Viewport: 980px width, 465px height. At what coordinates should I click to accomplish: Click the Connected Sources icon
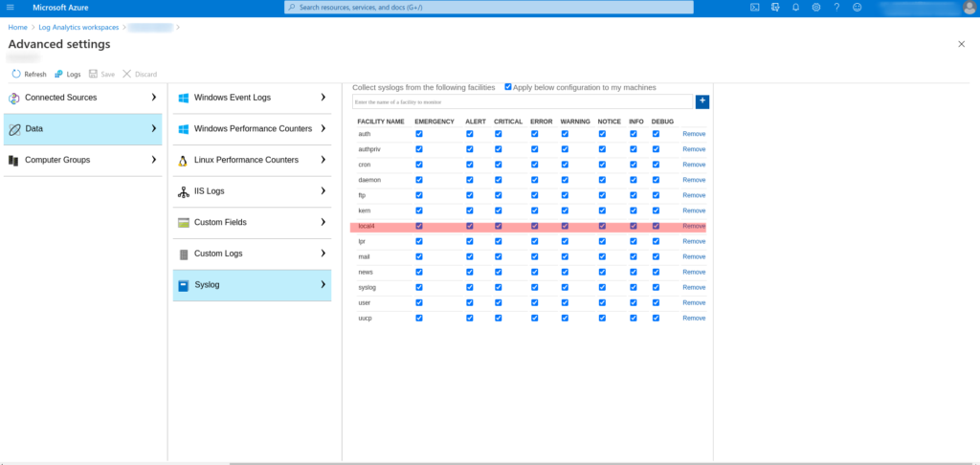[x=13, y=99]
